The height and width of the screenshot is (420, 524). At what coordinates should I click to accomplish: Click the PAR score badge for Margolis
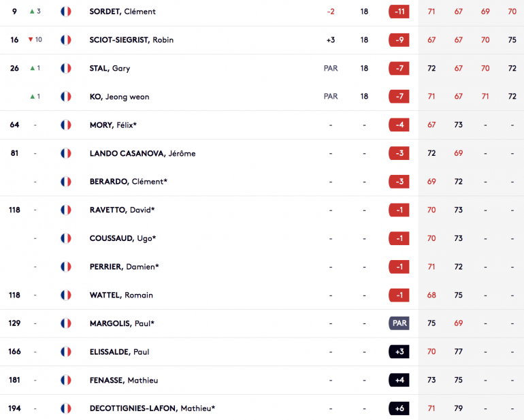[x=399, y=323]
